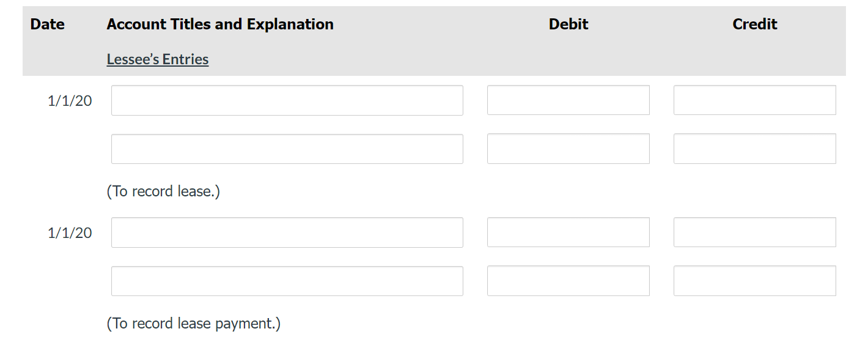Open the Lessee's Entries underlined link
Screen dimensions: 868x345
157,59
